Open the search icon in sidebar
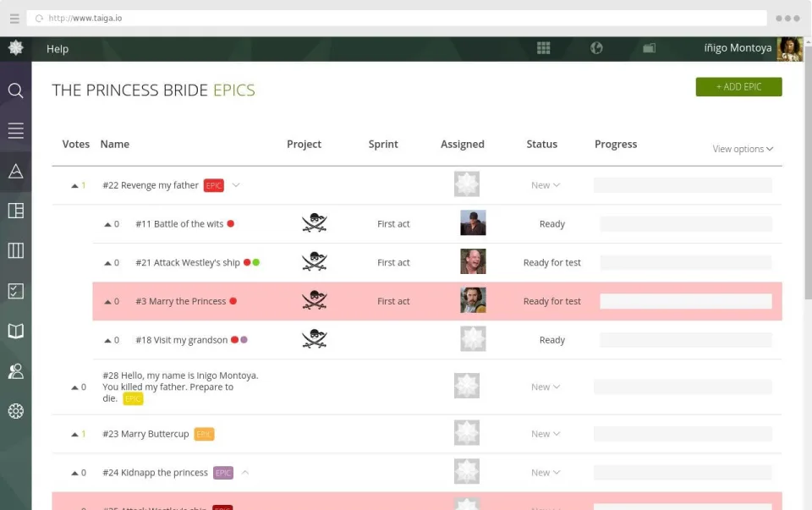This screenshot has height=510, width=812. 15,90
